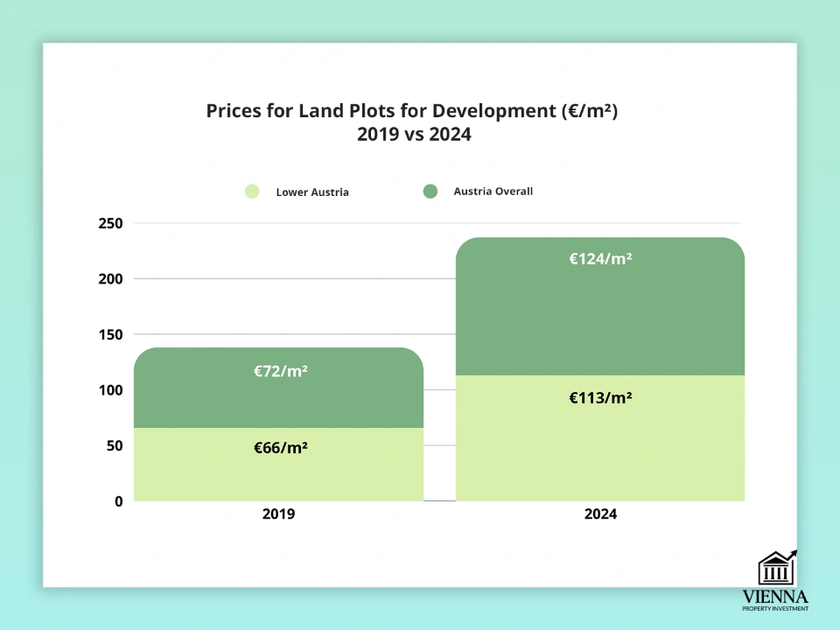Click the Vienna Property Investment building logo icon
This screenshot has height=630, width=840.
pos(775,569)
